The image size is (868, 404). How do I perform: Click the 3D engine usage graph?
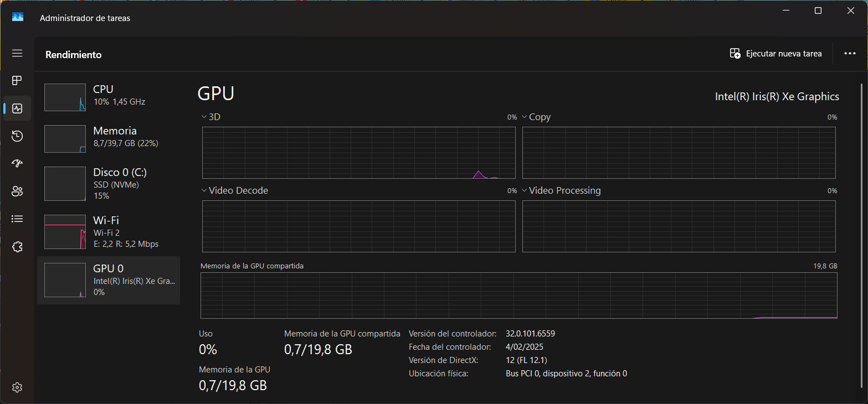pos(359,153)
